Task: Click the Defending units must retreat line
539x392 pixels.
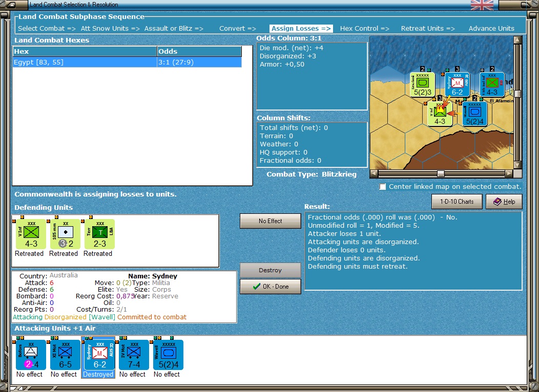Action: pos(358,267)
